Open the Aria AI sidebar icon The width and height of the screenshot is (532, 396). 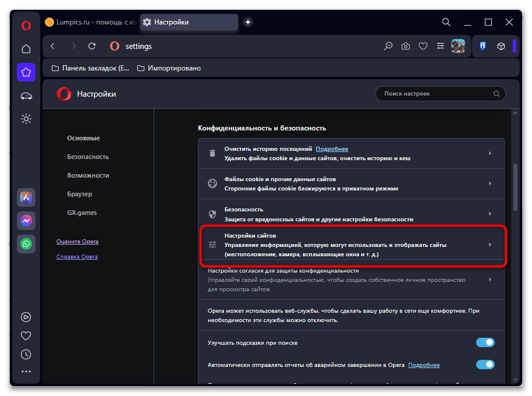[x=26, y=197]
